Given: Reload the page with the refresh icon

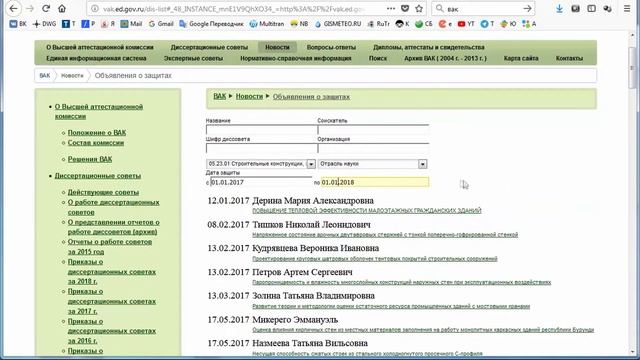Looking at the screenshot, I should 46,9.
